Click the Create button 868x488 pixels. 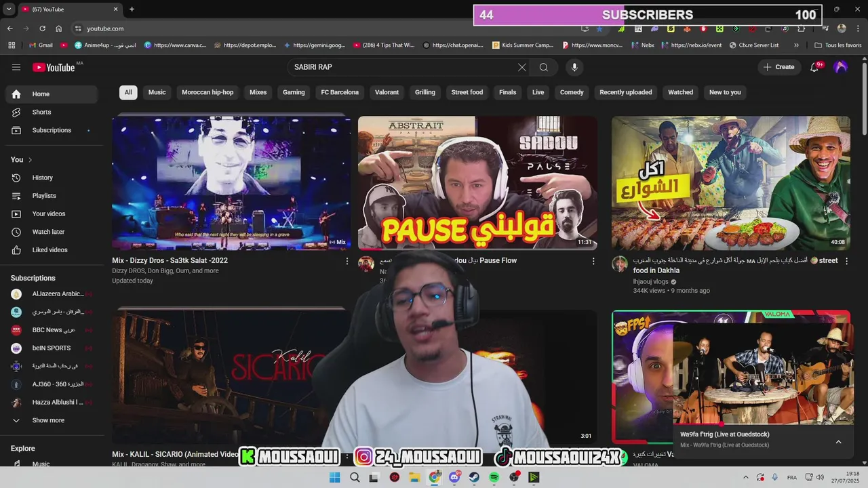pos(778,67)
